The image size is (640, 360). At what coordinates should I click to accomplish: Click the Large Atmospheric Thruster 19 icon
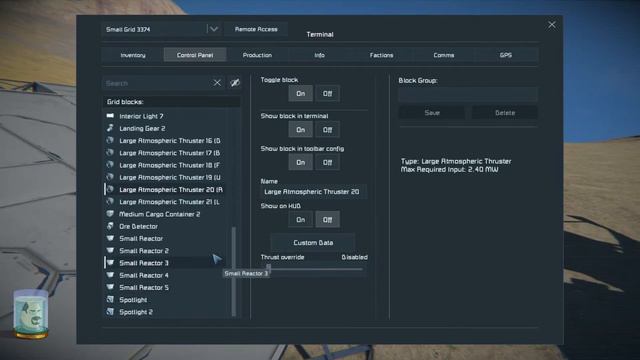[110, 177]
